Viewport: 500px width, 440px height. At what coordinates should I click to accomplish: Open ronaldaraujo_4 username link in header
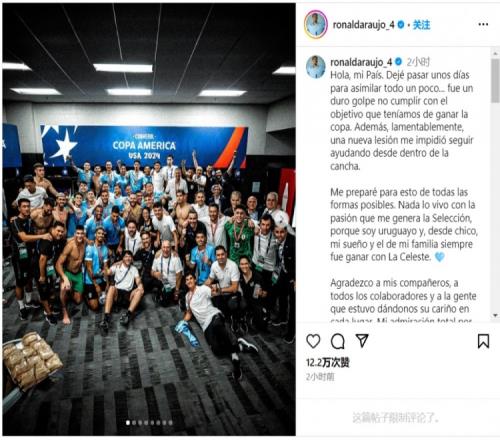click(363, 25)
